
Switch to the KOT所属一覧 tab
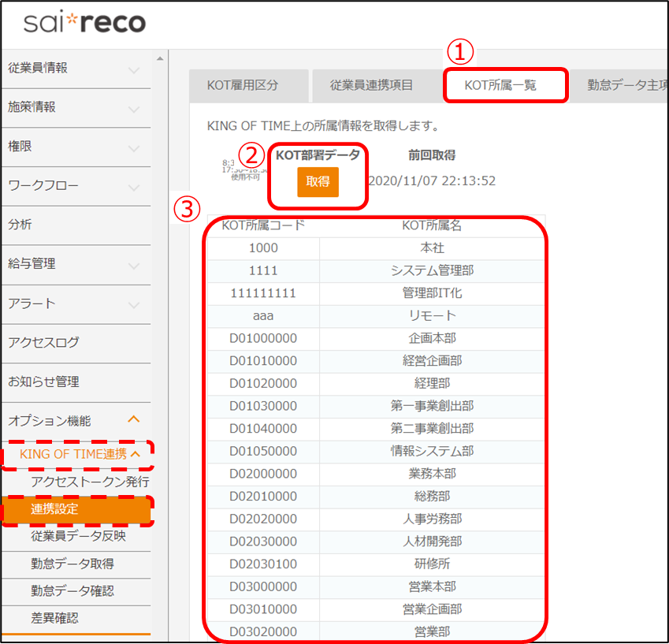pyautogui.click(x=506, y=85)
